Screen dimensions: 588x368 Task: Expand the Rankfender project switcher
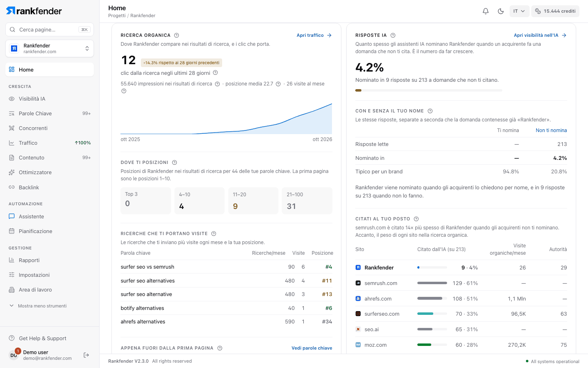(49, 49)
